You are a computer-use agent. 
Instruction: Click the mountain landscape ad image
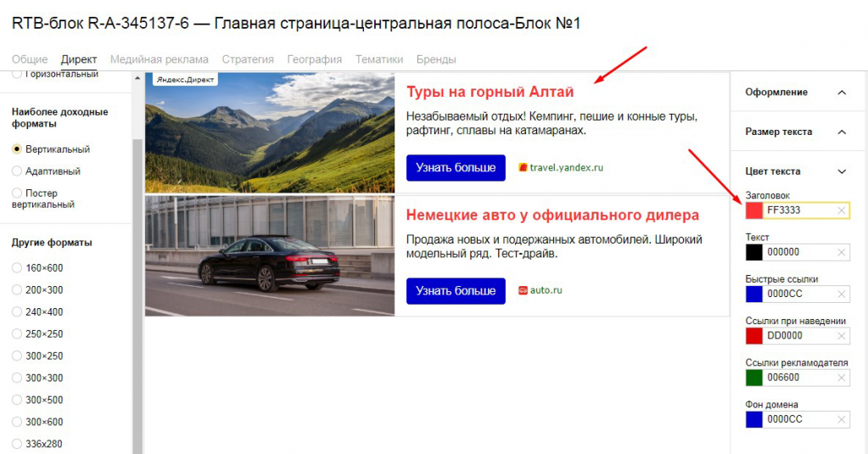tap(270, 133)
